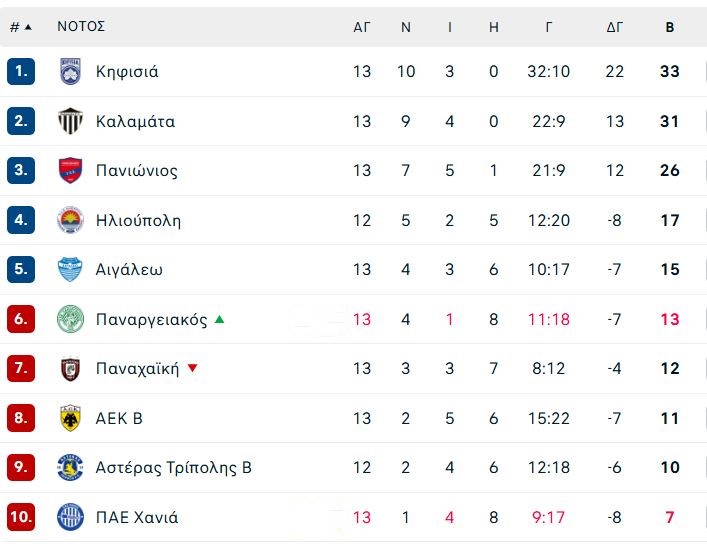Screen dimensions: 707x548
Task: Click the Αστέρας Τρίπολης Β logo
Action: [70, 467]
